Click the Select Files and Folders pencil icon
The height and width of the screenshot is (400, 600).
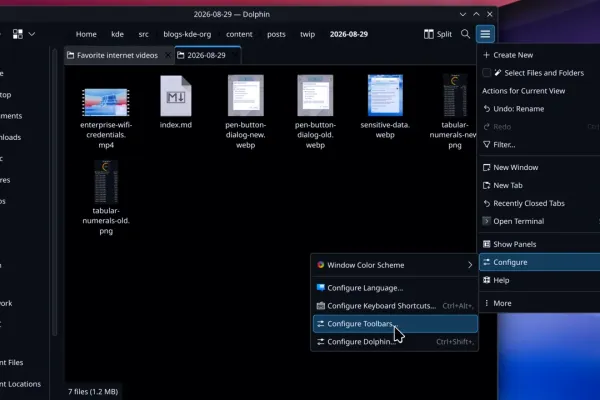[x=498, y=73]
